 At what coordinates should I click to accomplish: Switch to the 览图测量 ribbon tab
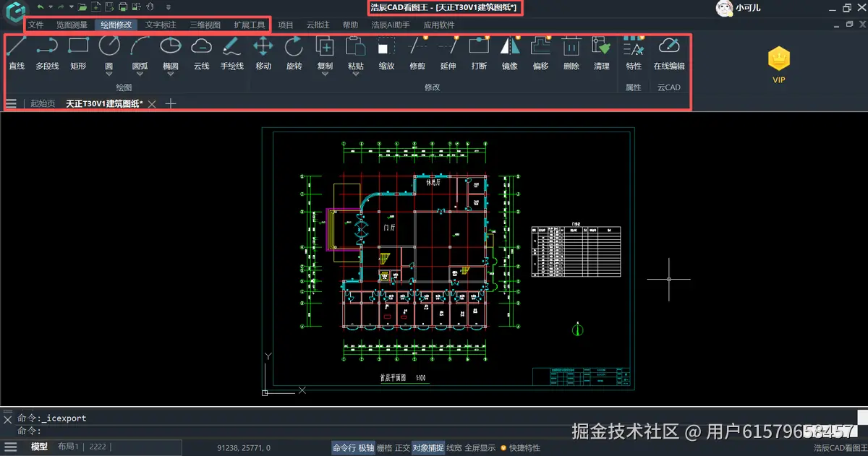(x=72, y=25)
